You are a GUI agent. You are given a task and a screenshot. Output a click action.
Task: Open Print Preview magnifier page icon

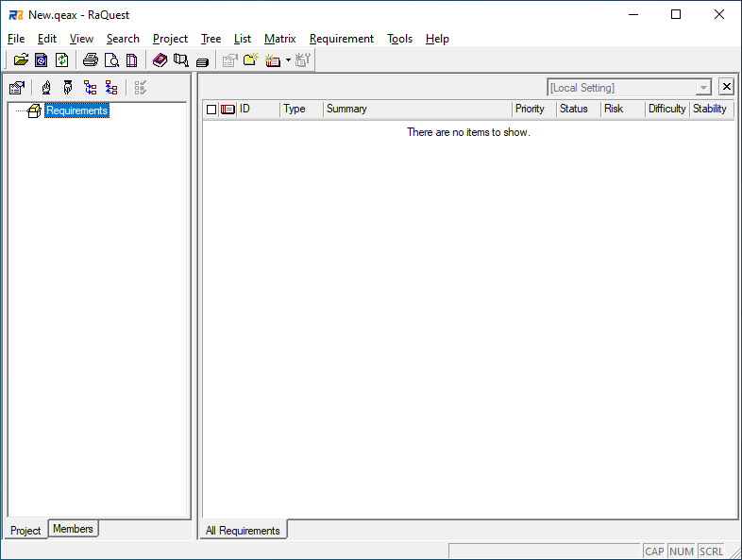pos(111,60)
